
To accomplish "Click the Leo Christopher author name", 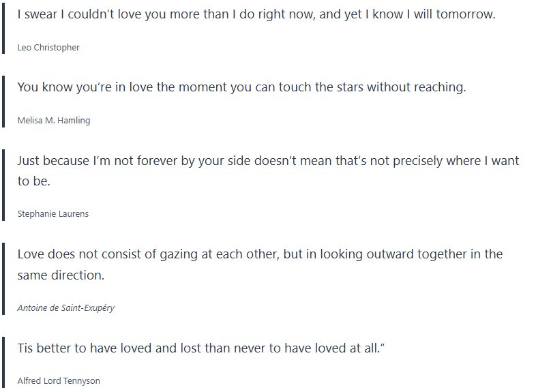I will pyautogui.click(x=48, y=48).
